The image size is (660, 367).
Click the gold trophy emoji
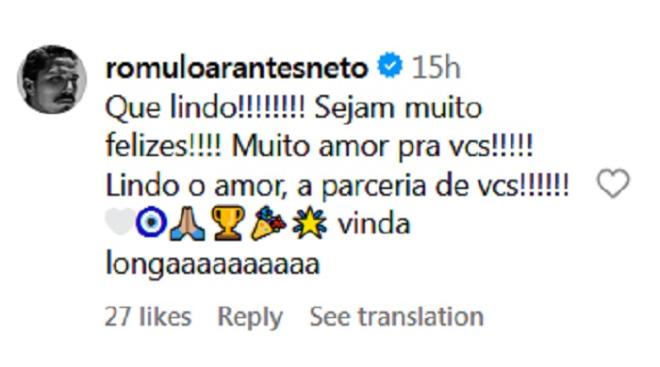click(227, 222)
